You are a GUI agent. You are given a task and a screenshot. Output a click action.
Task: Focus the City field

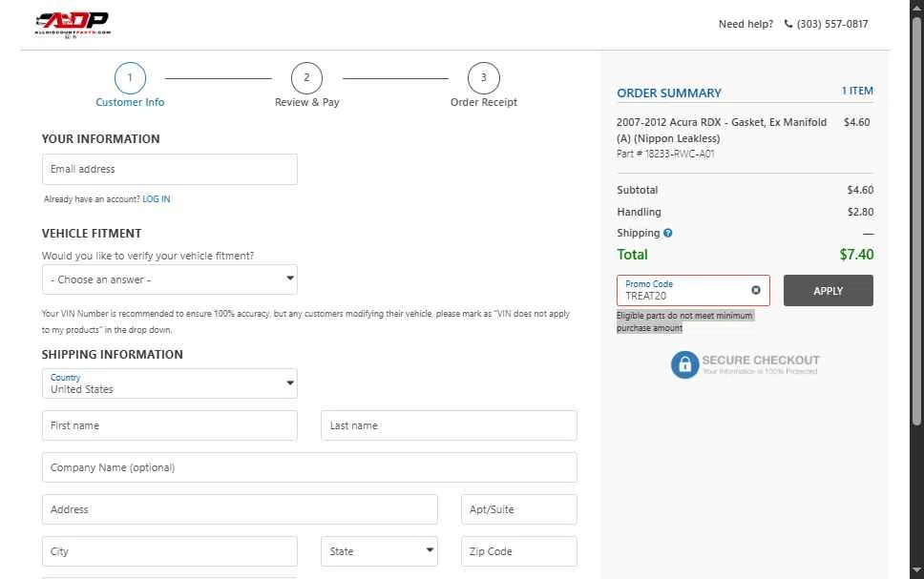coord(170,551)
